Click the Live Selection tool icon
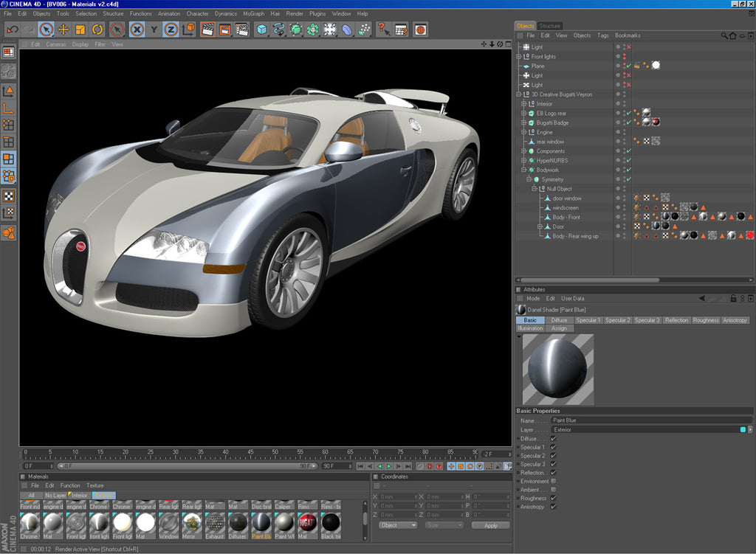This screenshot has width=756, height=554. (x=47, y=30)
